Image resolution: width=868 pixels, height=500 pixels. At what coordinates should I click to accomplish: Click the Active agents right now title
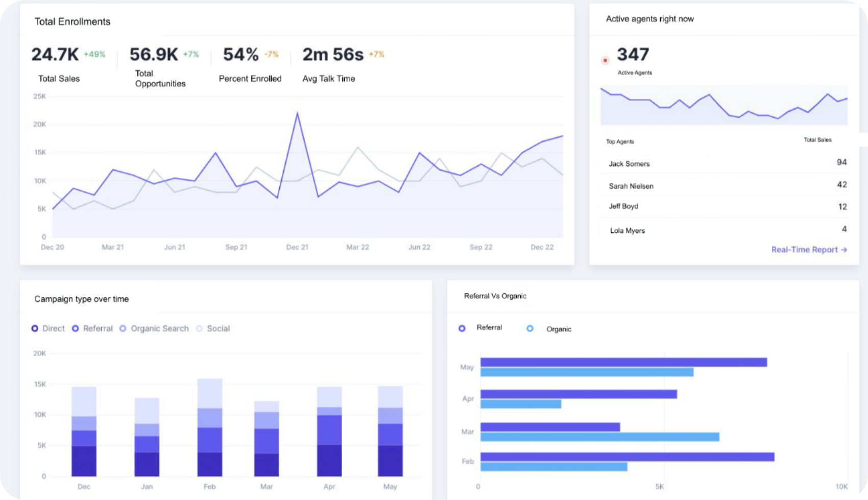(649, 19)
